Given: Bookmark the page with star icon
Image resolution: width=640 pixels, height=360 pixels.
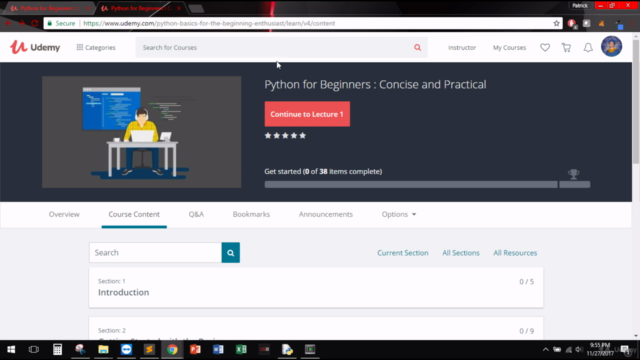Looking at the screenshot, I should click(x=556, y=23).
